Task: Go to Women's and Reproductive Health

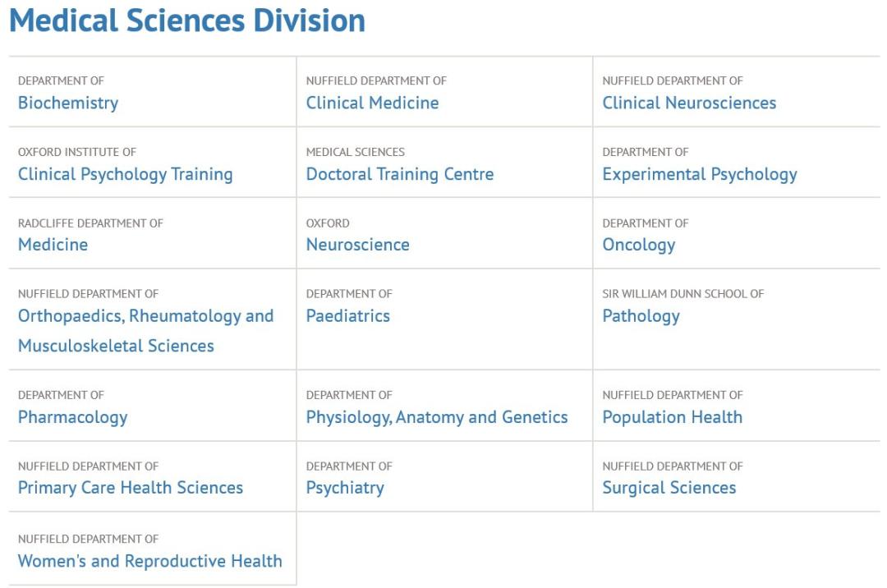Action: tap(149, 561)
